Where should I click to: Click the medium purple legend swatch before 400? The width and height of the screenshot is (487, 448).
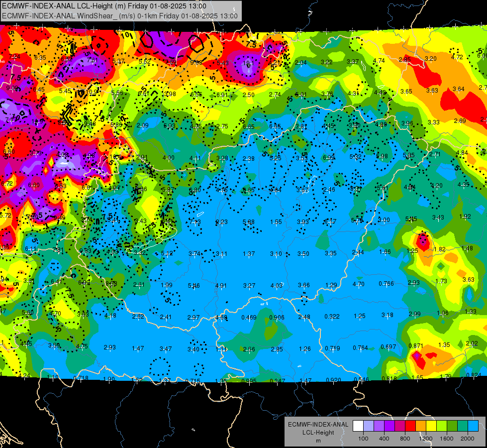pos(379,426)
